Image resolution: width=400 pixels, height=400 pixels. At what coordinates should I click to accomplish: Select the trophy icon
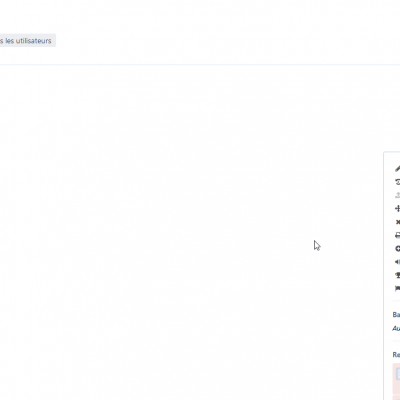click(397, 275)
